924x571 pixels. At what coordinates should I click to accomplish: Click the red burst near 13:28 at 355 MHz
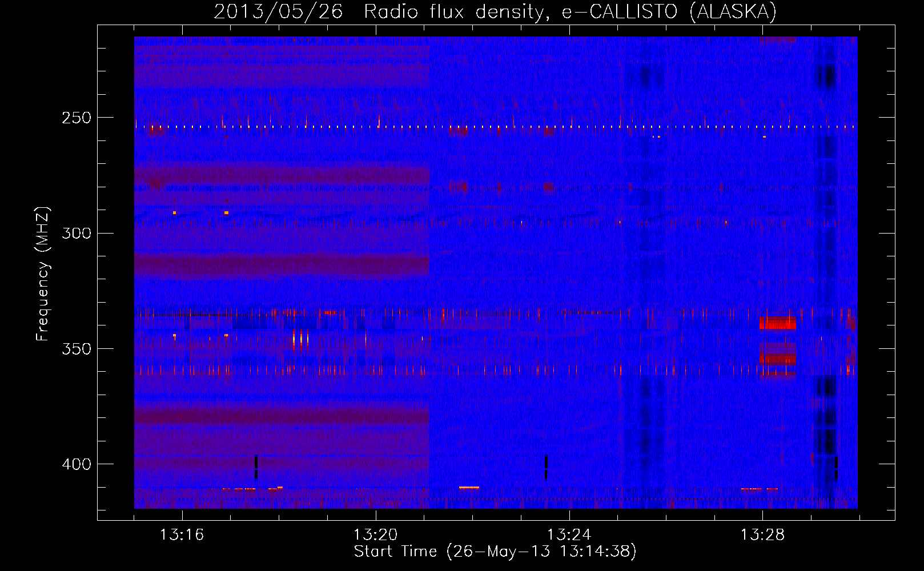(x=777, y=358)
